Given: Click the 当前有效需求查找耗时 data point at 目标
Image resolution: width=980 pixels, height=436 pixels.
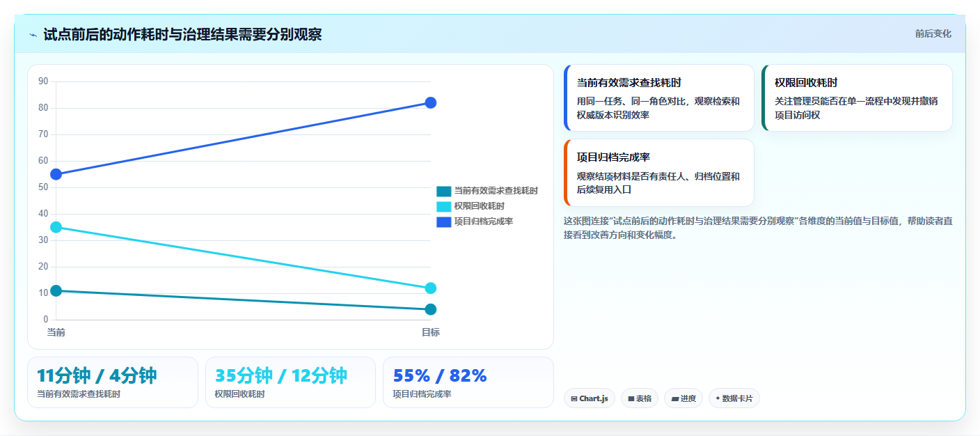Looking at the screenshot, I should (430, 309).
